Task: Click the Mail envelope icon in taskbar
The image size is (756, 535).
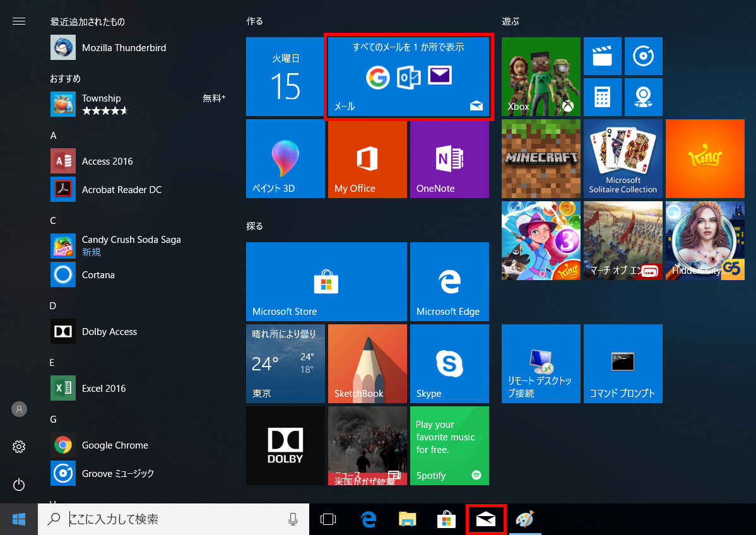Action: coord(485,519)
